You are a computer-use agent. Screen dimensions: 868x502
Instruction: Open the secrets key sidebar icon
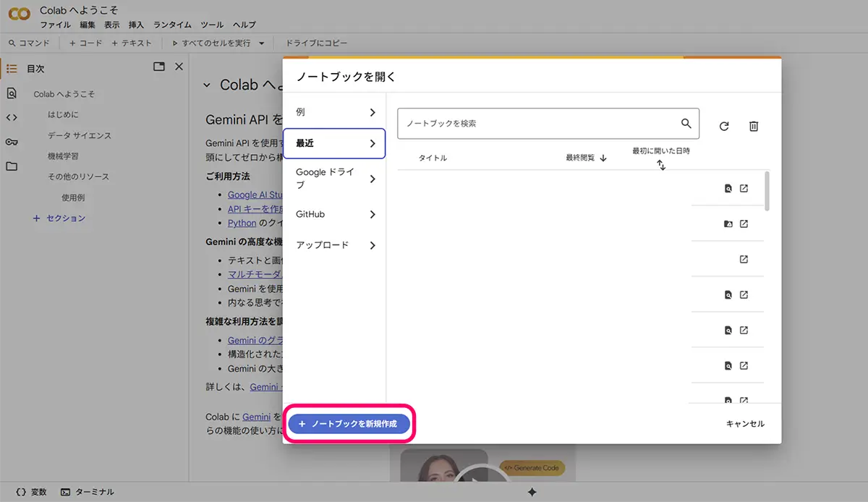coord(12,142)
